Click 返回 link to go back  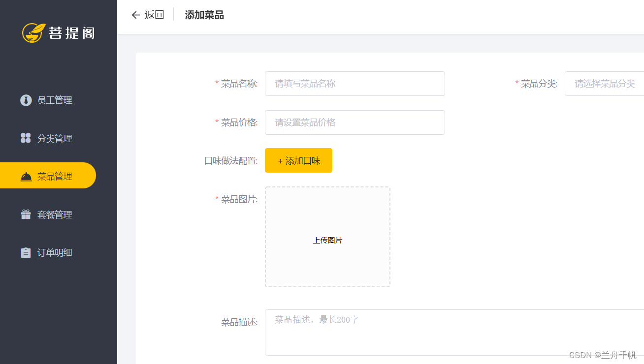[x=154, y=15]
